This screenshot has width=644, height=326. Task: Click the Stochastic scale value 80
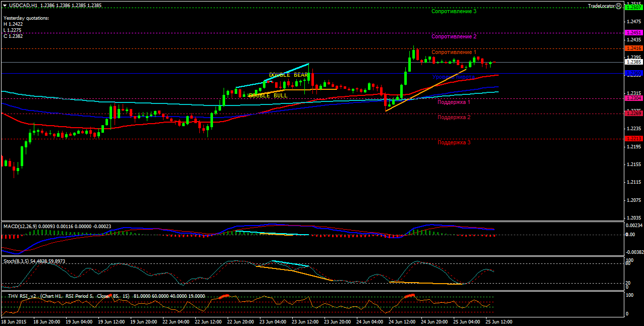pyautogui.click(x=628, y=263)
